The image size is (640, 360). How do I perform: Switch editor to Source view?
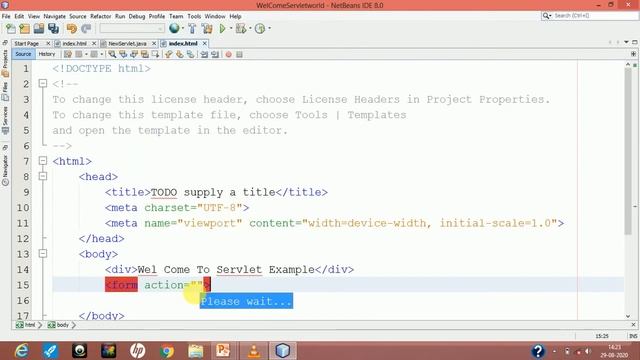[x=23, y=54]
